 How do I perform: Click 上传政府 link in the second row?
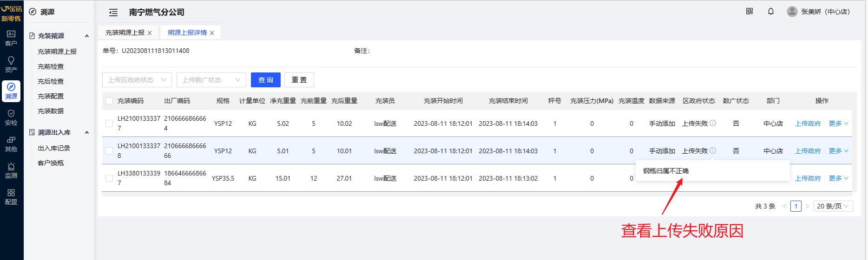808,151
